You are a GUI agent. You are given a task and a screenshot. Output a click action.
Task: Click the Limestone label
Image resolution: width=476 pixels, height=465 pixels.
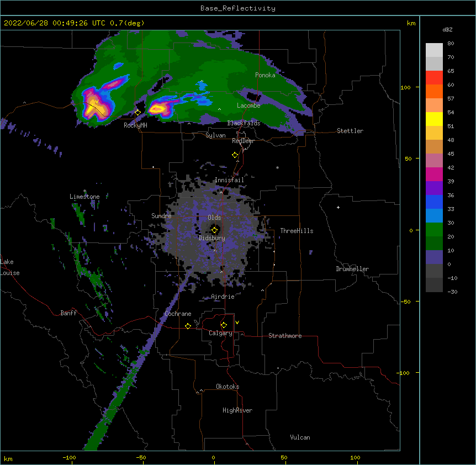[x=84, y=197]
